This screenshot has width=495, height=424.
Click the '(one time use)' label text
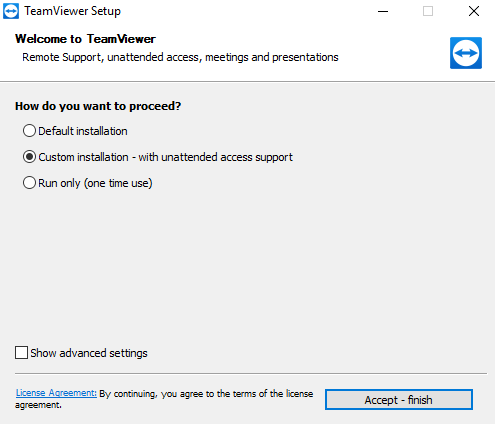118,183
